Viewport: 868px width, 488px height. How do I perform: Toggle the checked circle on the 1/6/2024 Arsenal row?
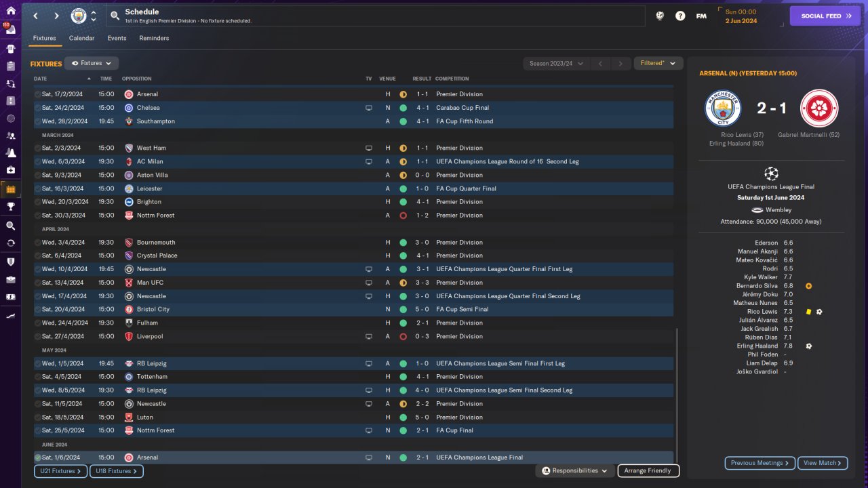(x=37, y=457)
